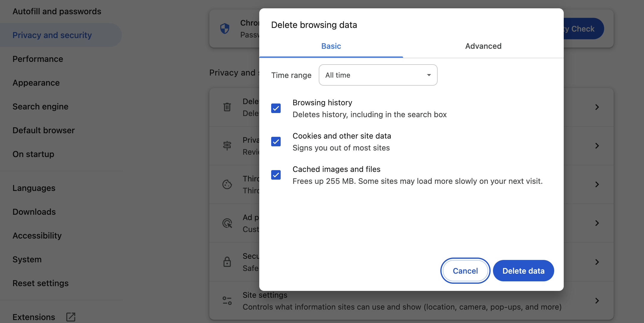Click the Safety Check shield icon
This screenshot has height=323, width=644.
225,29
